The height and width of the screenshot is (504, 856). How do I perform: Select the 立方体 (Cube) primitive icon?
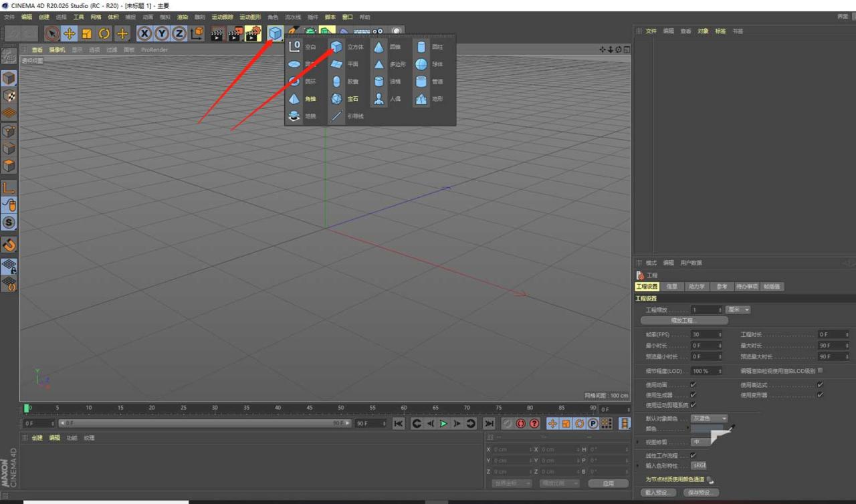336,47
